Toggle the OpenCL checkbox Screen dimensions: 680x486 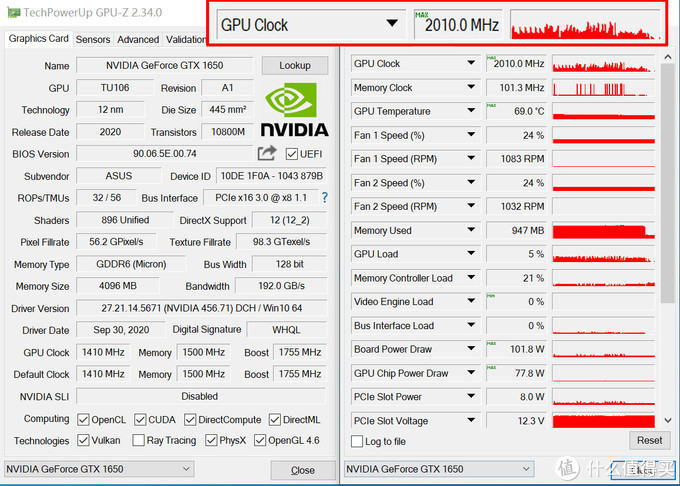83,420
